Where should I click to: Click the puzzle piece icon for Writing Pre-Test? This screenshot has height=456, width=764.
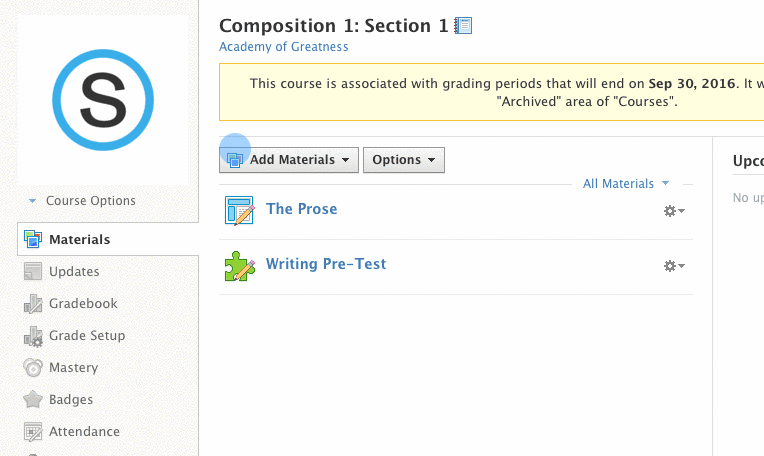click(x=239, y=266)
